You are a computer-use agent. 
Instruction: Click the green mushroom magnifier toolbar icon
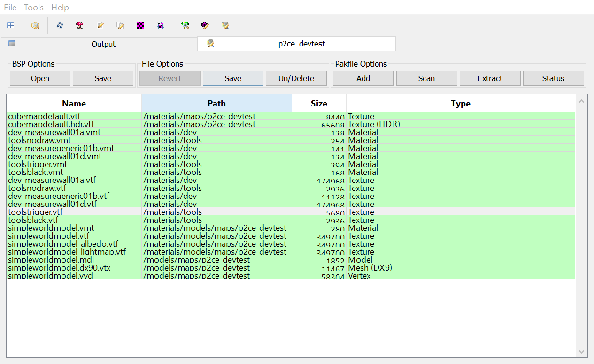point(185,25)
